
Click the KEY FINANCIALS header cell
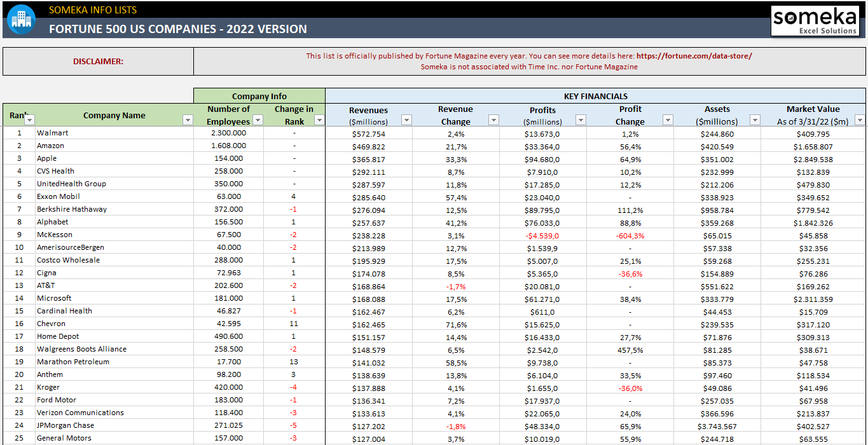(596, 96)
